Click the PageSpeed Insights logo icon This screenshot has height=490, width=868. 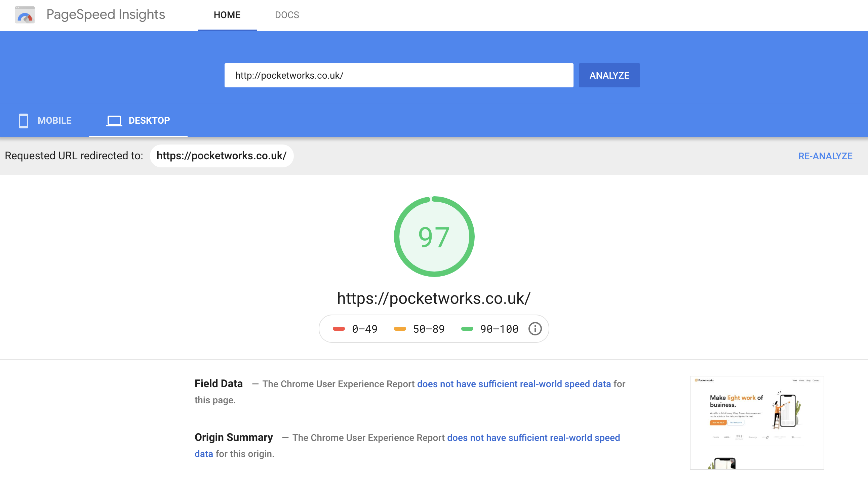(25, 15)
